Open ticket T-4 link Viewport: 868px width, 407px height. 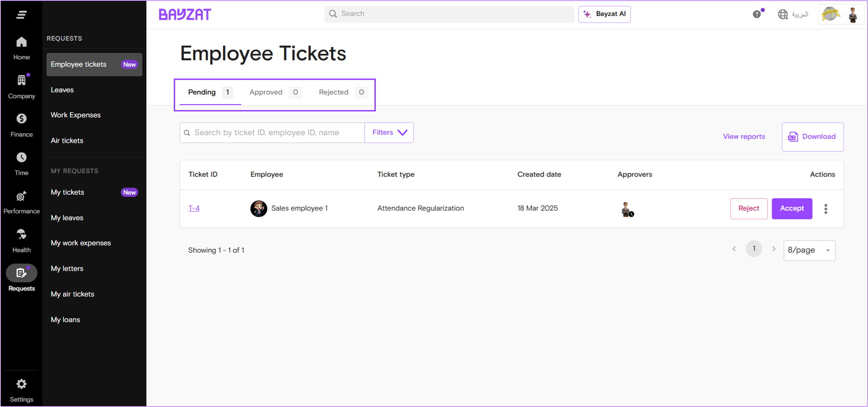pyautogui.click(x=194, y=208)
